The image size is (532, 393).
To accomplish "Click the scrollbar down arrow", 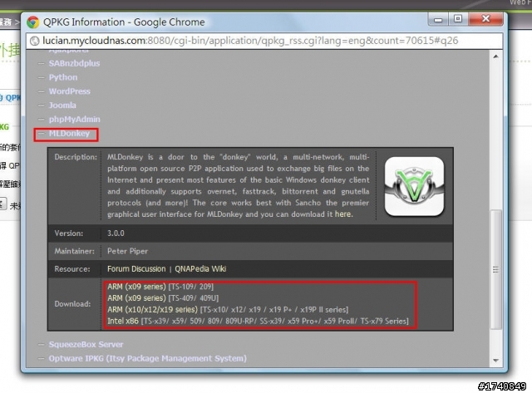I will [495, 360].
